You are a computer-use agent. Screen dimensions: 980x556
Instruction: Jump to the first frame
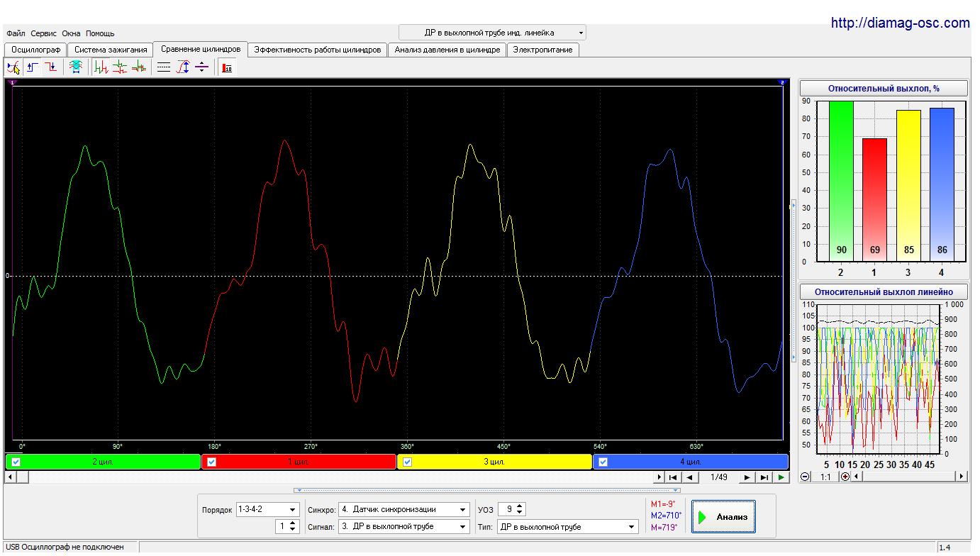pos(674,477)
